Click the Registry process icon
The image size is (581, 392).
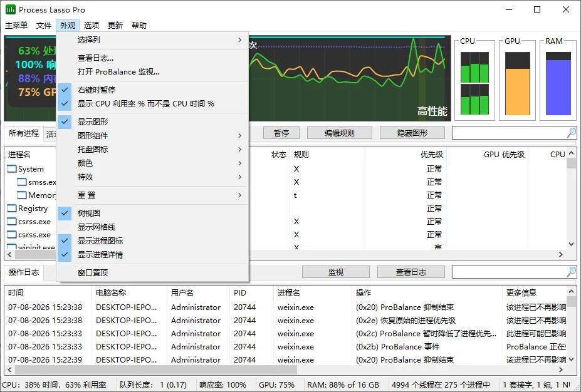12,209
